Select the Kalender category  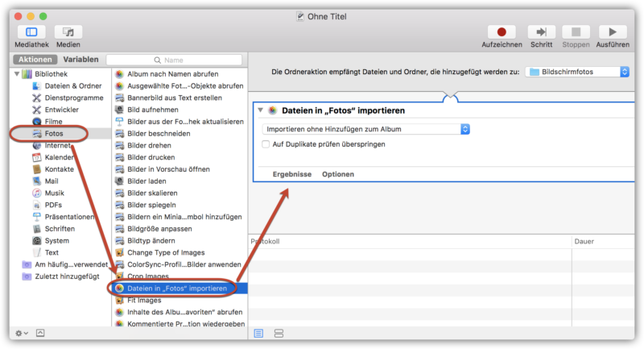59,157
